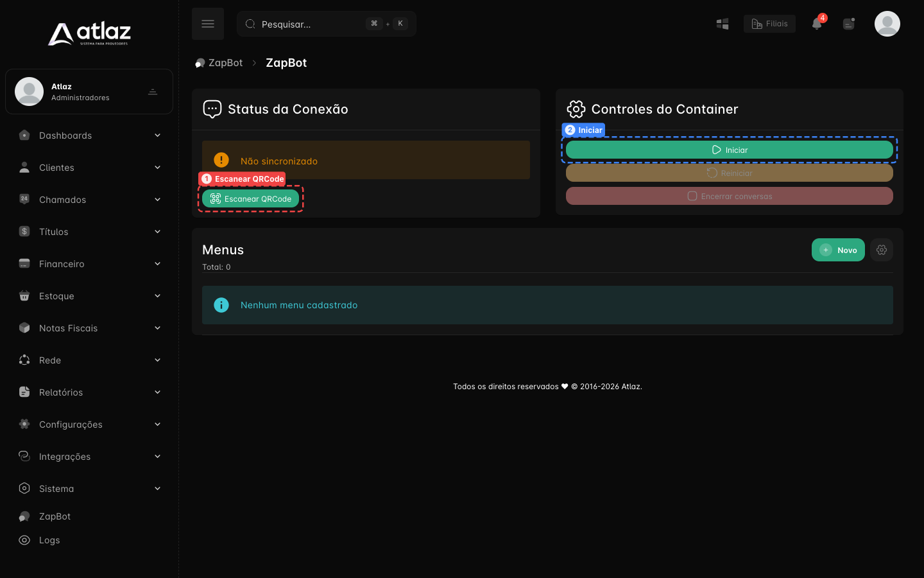Image resolution: width=924 pixels, height=578 pixels.
Task: Click the Dashboards sidebar icon
Action: point(24,135)
